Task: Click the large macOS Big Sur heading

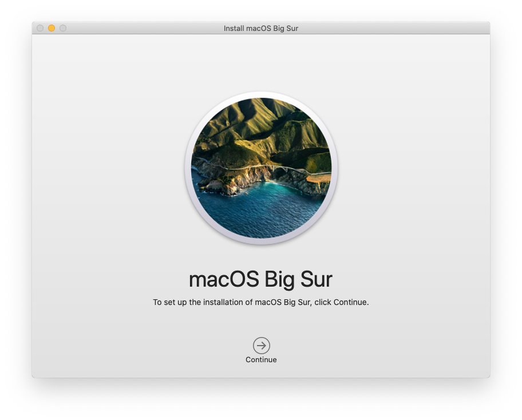Action: (260, 279)
